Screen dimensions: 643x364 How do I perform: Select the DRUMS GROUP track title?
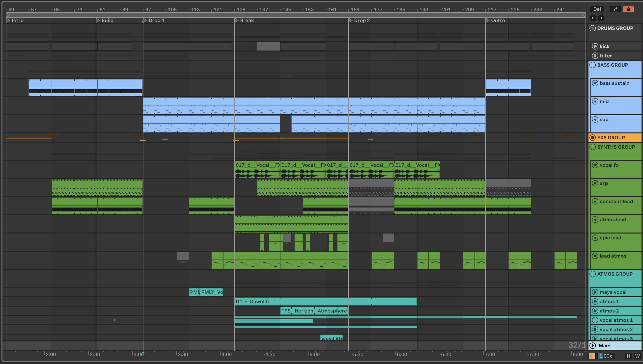coord(615,28)
